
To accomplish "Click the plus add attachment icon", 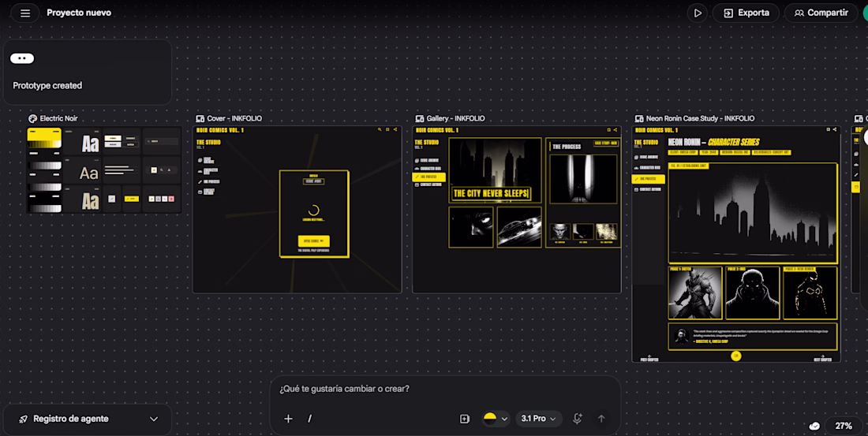I will click(x=288, y=419).
